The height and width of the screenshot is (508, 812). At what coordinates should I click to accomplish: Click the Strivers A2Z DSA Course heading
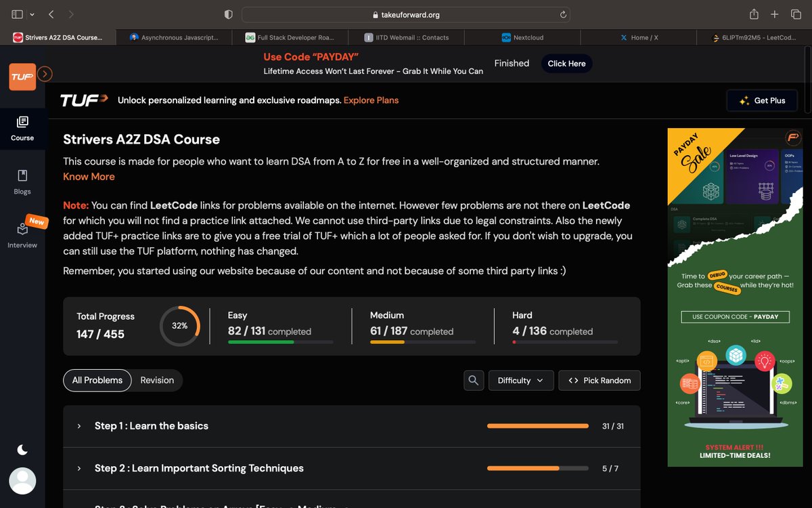pyautogui.click(x=141, y=140)
